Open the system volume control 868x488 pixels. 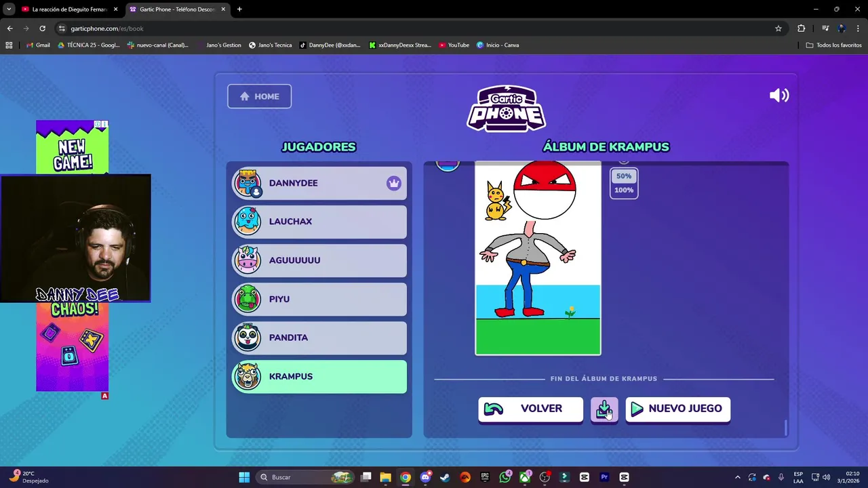(x=826, y=477)
